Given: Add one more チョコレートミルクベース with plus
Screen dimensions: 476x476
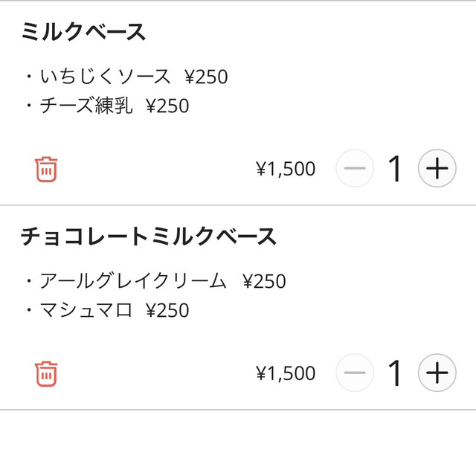Looking at the screenshot, I should pos(437,373).
